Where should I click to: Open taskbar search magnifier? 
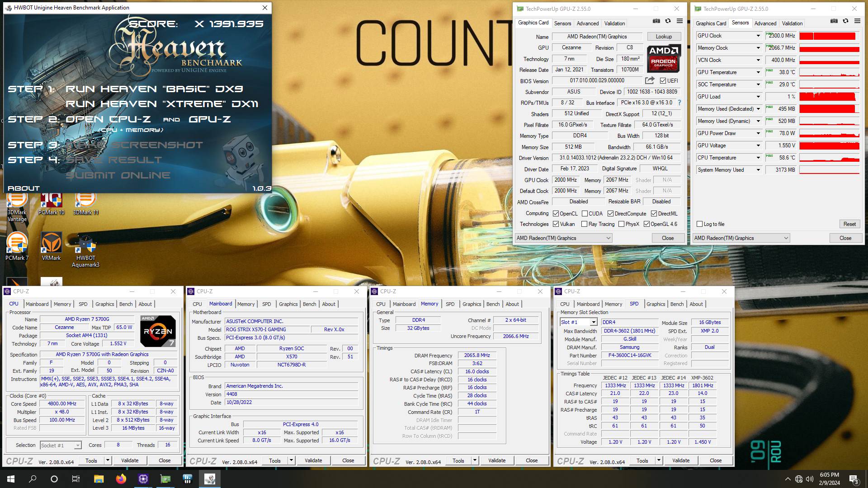coord(33,479)
